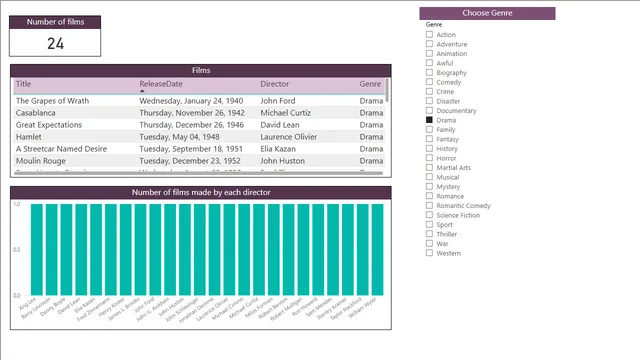Click the Elia Kazan director cell
The width and height of the screenshot is (640, 360).
[278, 149]
